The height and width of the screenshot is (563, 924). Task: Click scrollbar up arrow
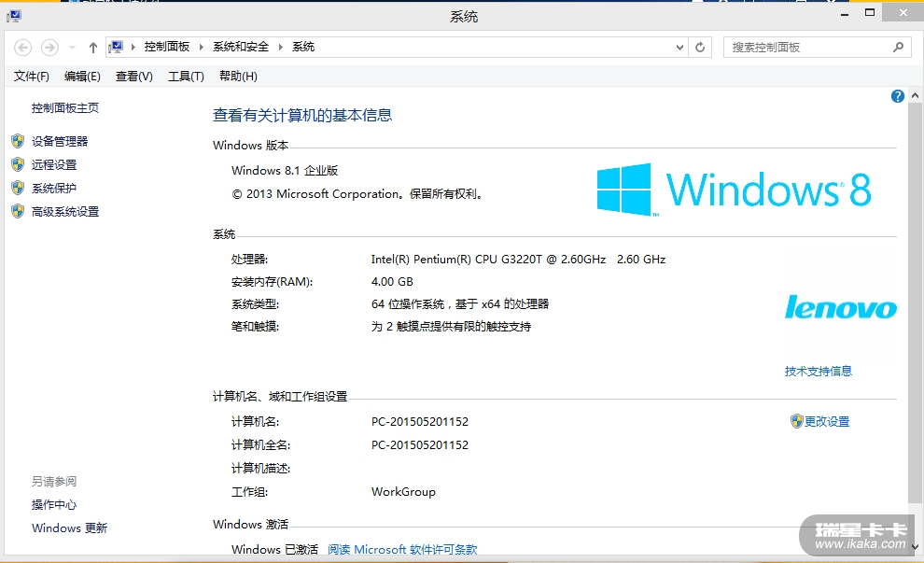click(x=915, y=95)
